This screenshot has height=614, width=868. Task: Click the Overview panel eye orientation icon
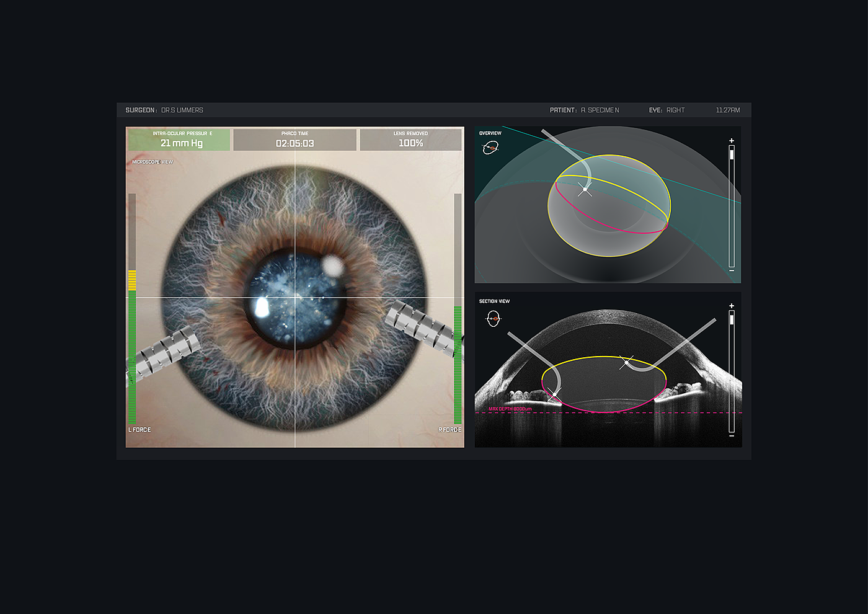click(x=490, y=148)
